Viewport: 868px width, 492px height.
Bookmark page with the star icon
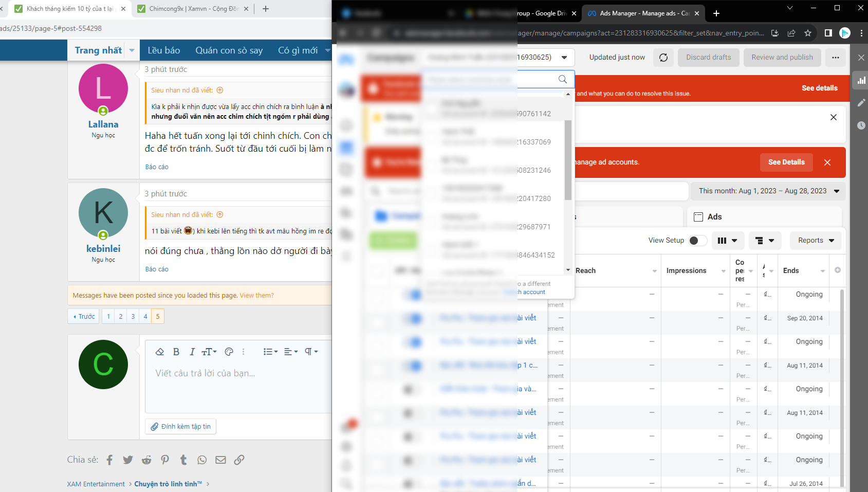[x=808, y=33]
